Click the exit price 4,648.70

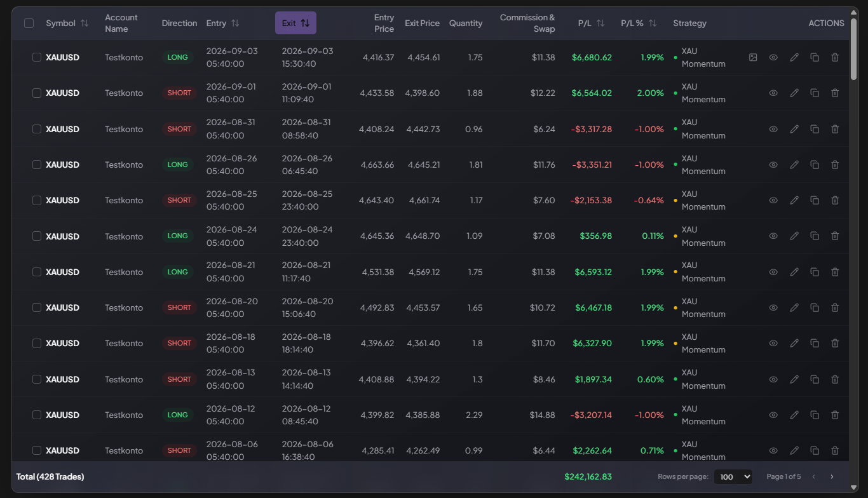point(423,236)
